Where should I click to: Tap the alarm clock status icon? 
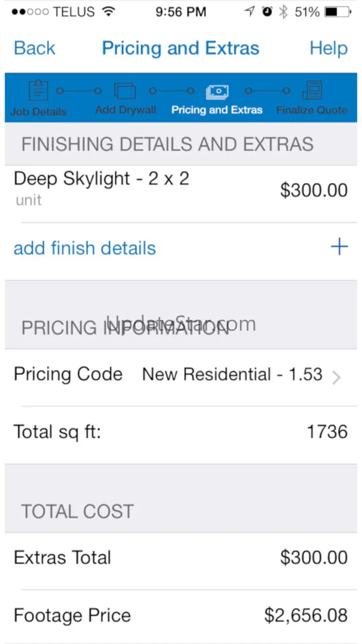267,12
